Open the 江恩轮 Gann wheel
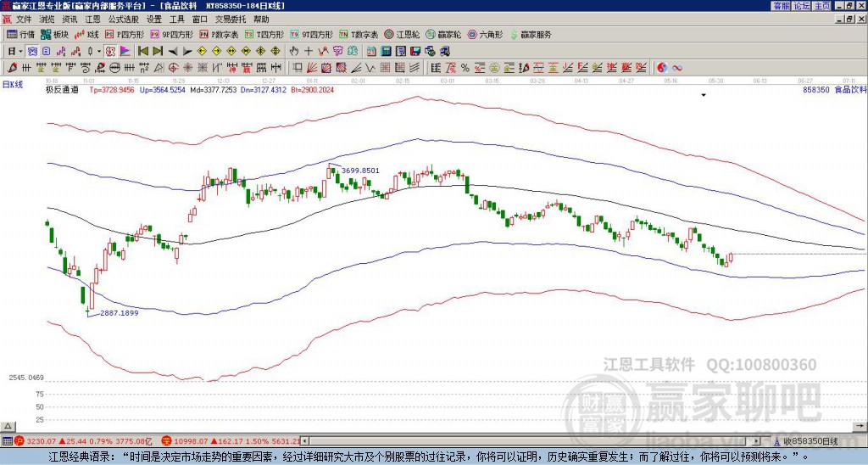868x465 pixels. 402,34
